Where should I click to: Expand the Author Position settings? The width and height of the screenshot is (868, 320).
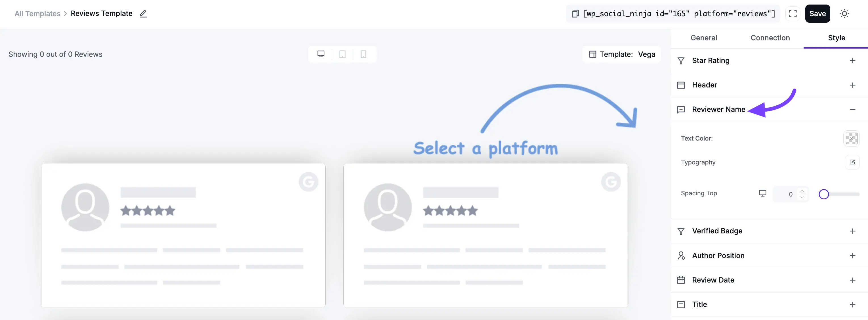coord(853,256)
